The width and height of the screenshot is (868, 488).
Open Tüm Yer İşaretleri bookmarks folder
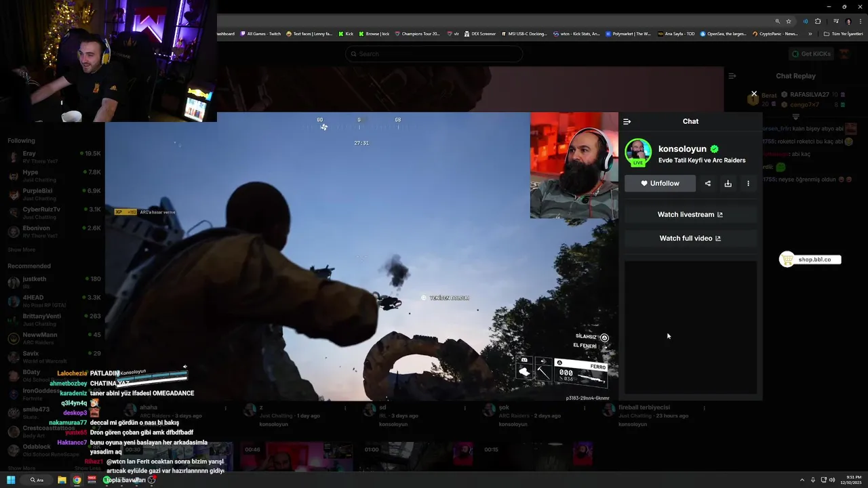point(843,33)
